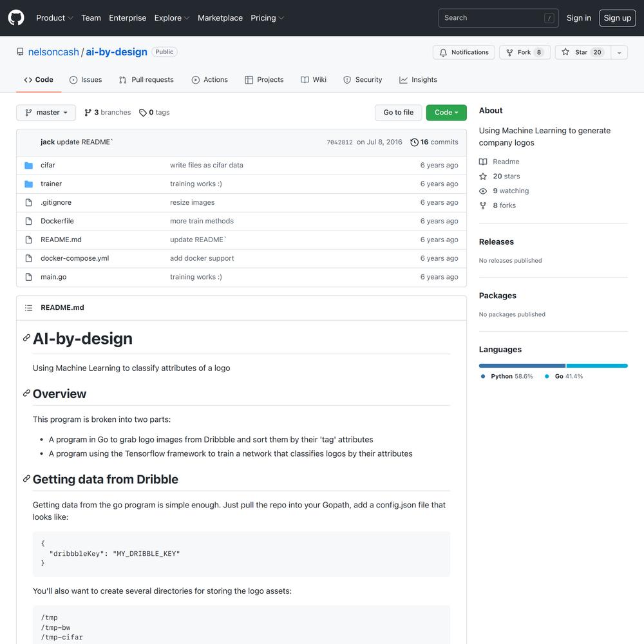Click the slash shortcut icon in search box
Image resolution: width=644 pixels, height=644 pixels.
[x=549, y=18]
